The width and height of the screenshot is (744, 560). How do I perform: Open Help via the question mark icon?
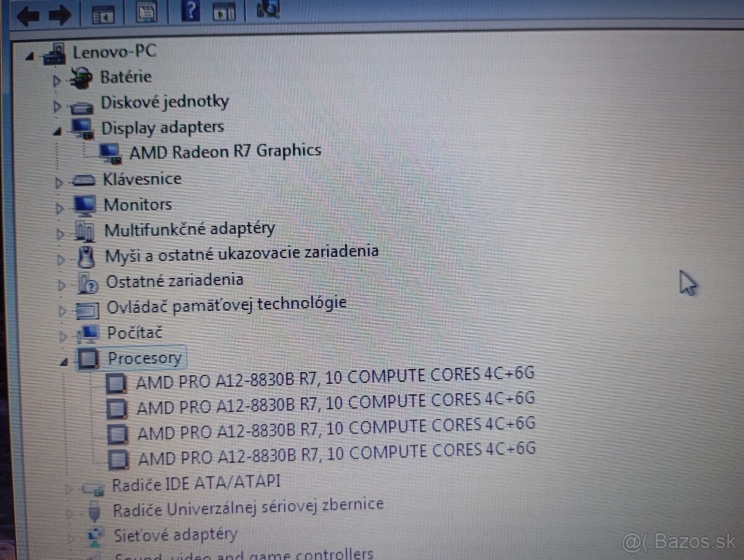[191, 11]
